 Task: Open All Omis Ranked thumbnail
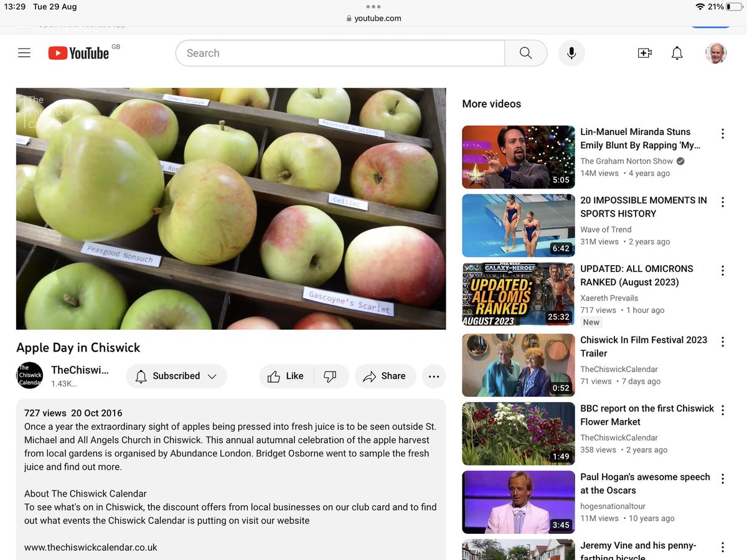(x=519, y=294)
